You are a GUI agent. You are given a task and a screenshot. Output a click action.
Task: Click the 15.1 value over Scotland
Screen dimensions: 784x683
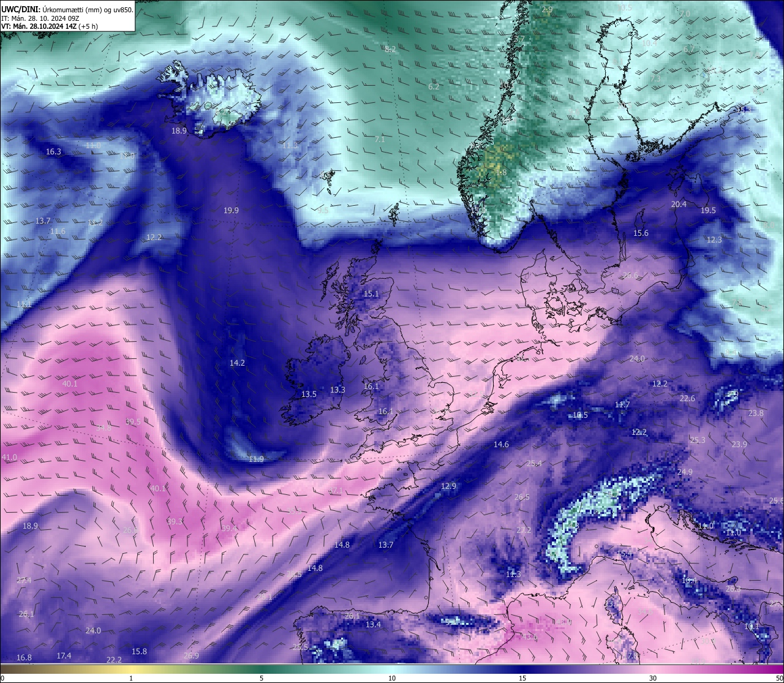(371, 294)
